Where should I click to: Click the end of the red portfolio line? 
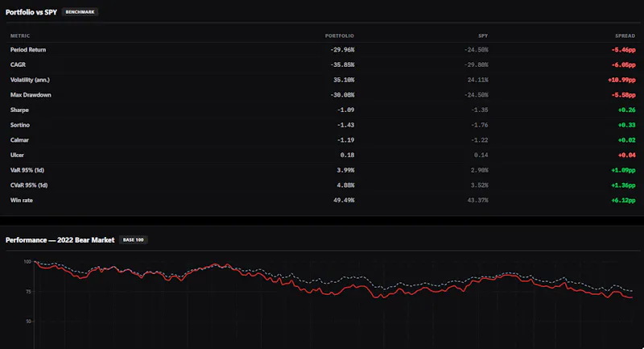point(631,297)
